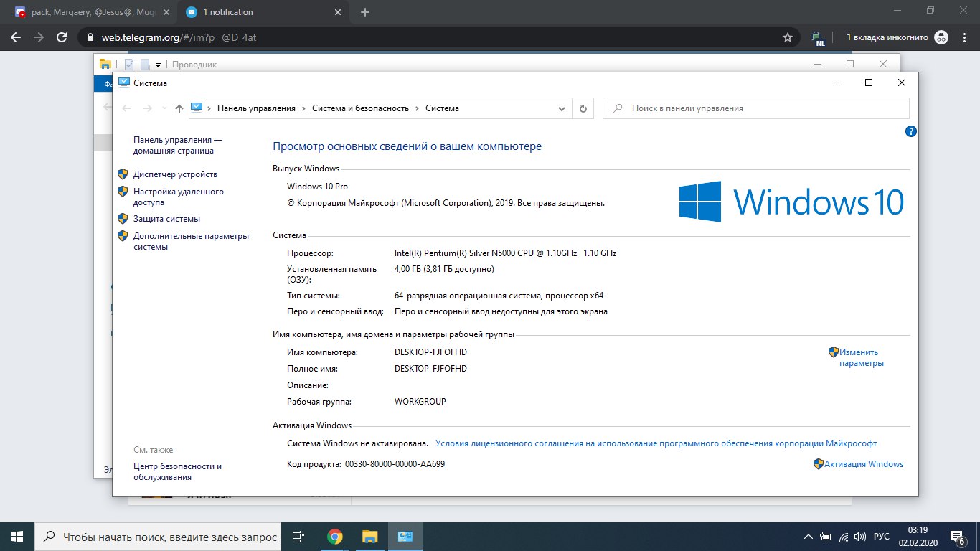Expand address bar history dropdown
The height and width of the screenshot is (551, 980).
[562, 108]
